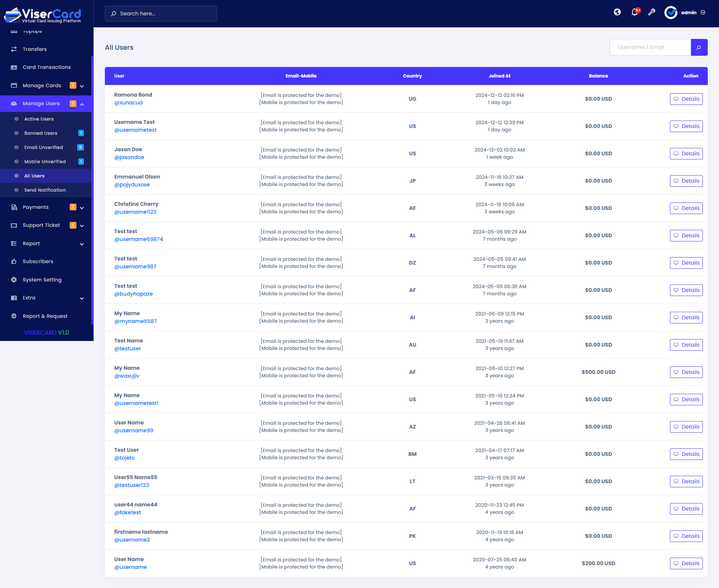The height and width of the screenshot is (588, 719).
Task: Open Card Transactions in the sidebar
Action: pyautogui.click(x=46, y=67)
